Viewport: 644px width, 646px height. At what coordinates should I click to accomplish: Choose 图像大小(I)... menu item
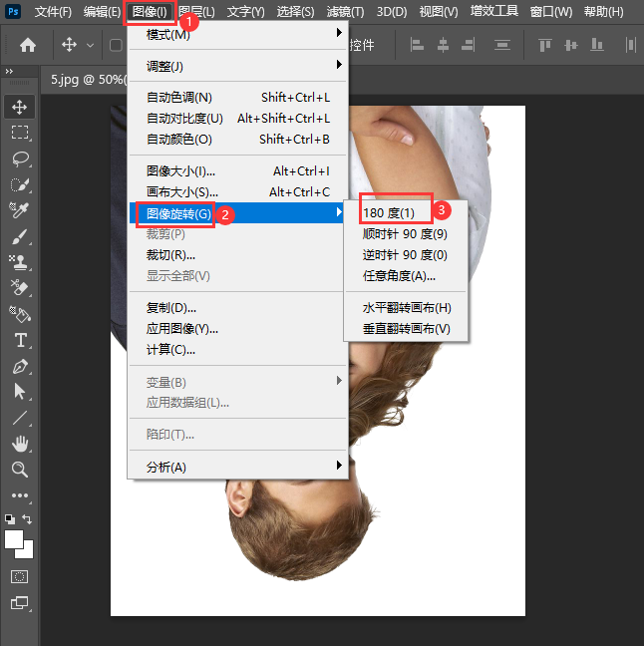point(238,170)
